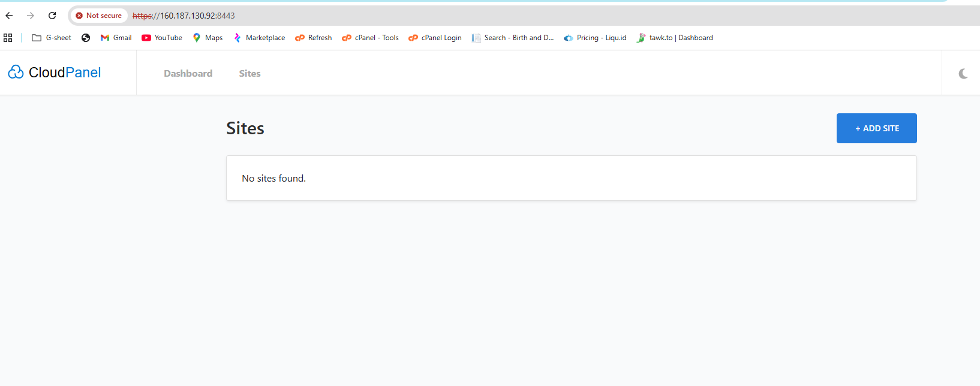Switch to the Sites tab
Viewport: 980px width, 386px height.
[x=249, y=74]
